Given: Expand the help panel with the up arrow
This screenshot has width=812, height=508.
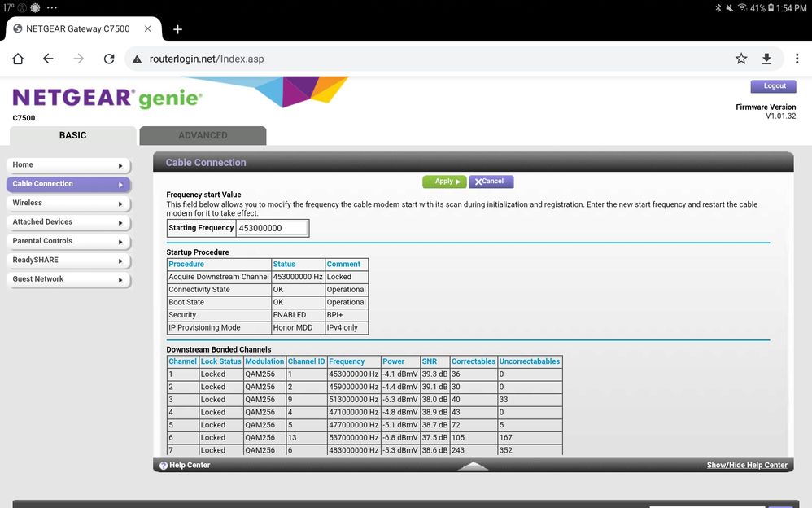Looking at the screenshot, I should click(473, 466).
